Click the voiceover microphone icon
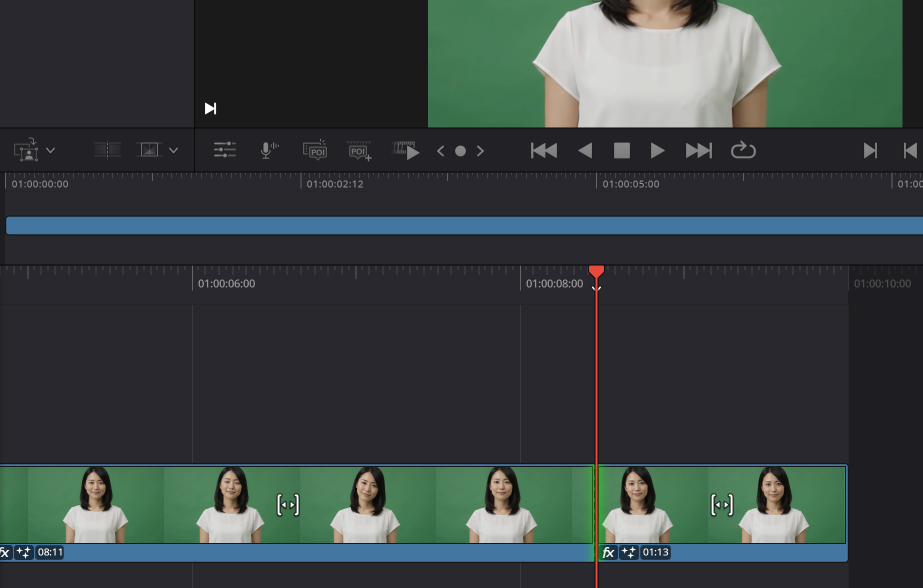 [x=269, y=150]
